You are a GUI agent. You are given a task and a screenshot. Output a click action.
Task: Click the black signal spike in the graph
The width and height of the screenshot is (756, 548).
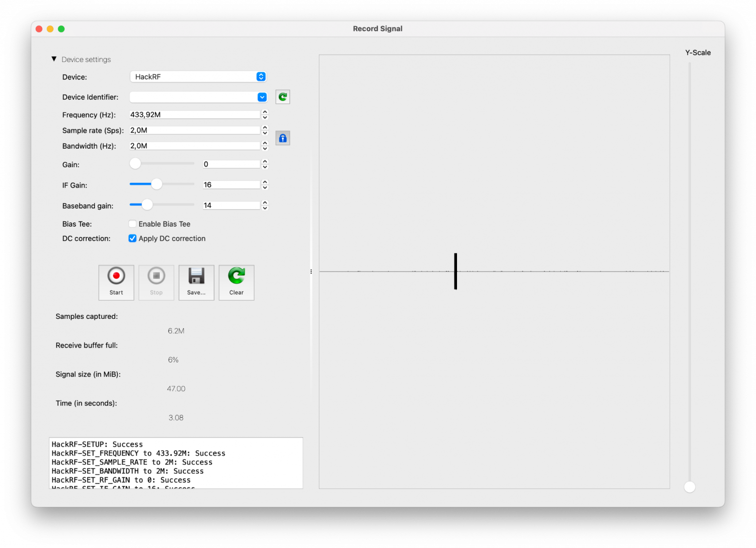(456, 271)
